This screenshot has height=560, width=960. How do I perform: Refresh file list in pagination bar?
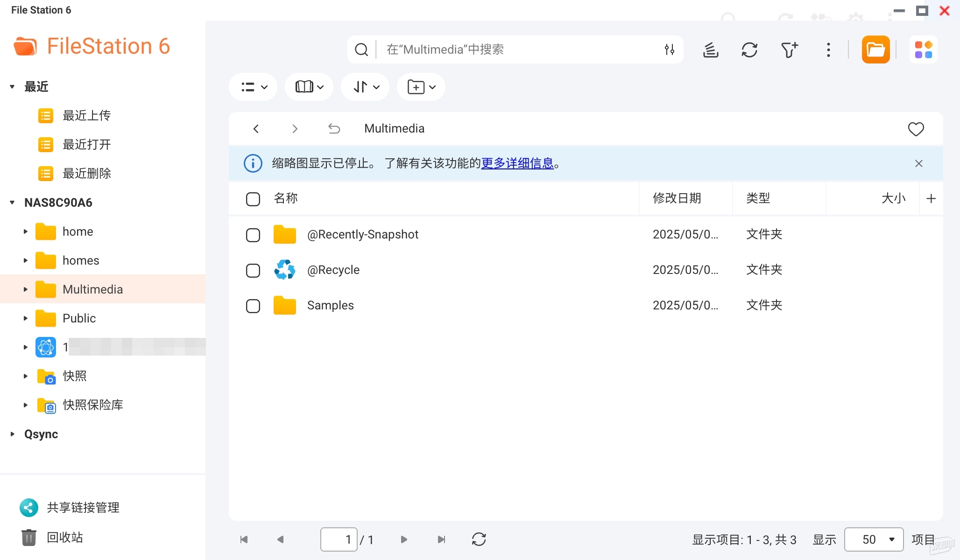(479, 539)
